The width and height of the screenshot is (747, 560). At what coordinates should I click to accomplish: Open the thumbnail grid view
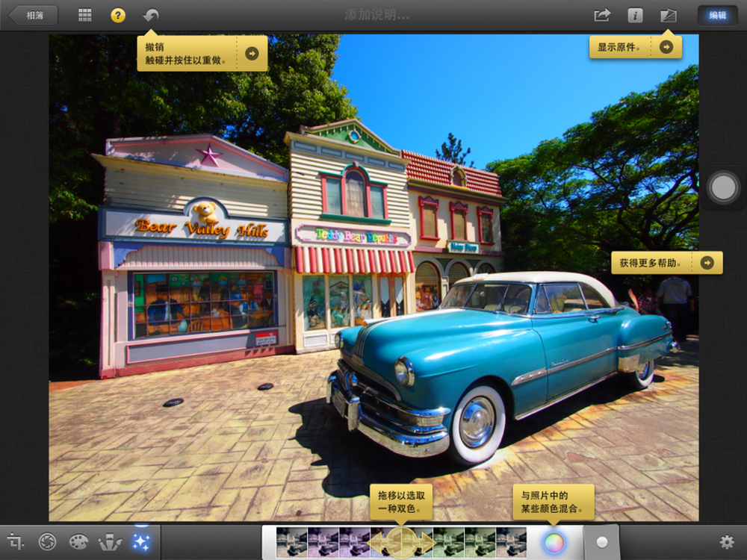click(85, 15)
